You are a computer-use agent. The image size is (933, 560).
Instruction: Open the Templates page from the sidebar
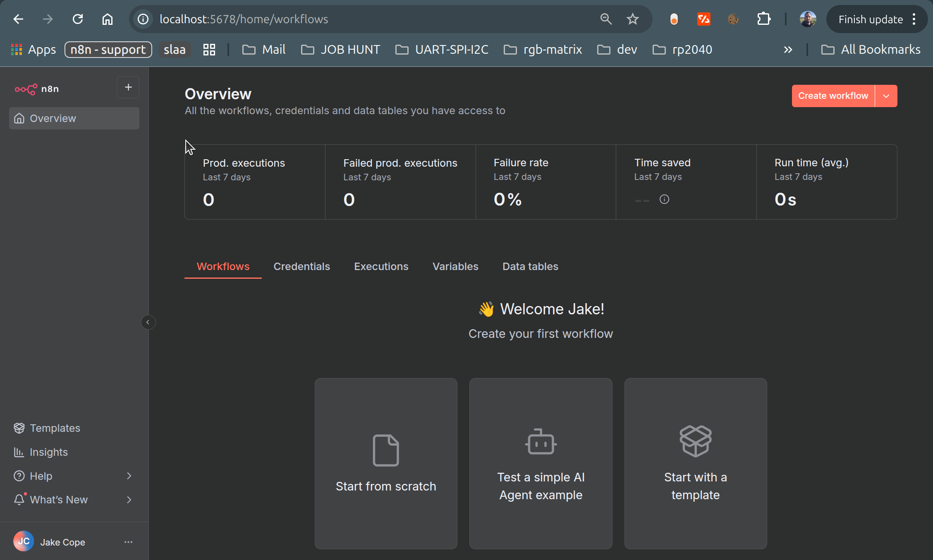click(x=55, y=428)
